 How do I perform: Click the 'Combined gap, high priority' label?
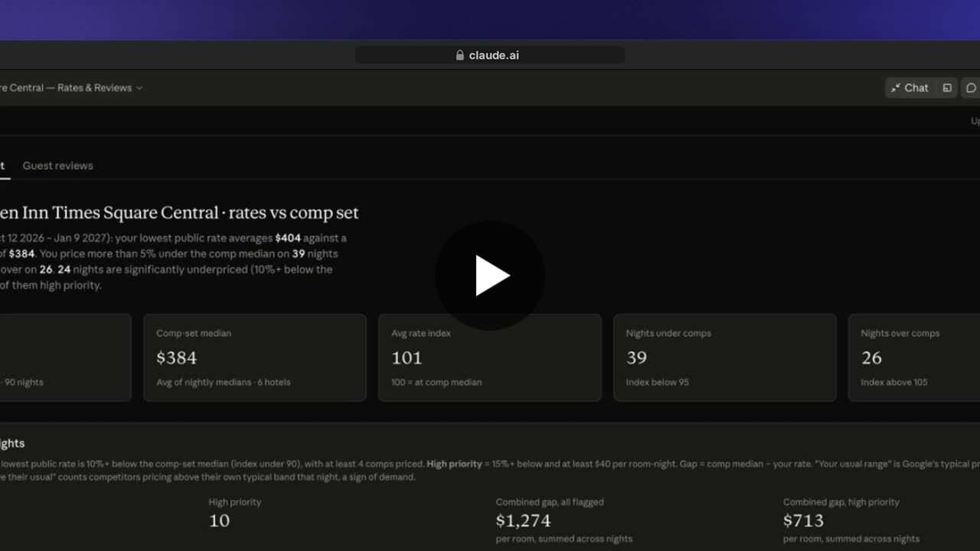841,502
